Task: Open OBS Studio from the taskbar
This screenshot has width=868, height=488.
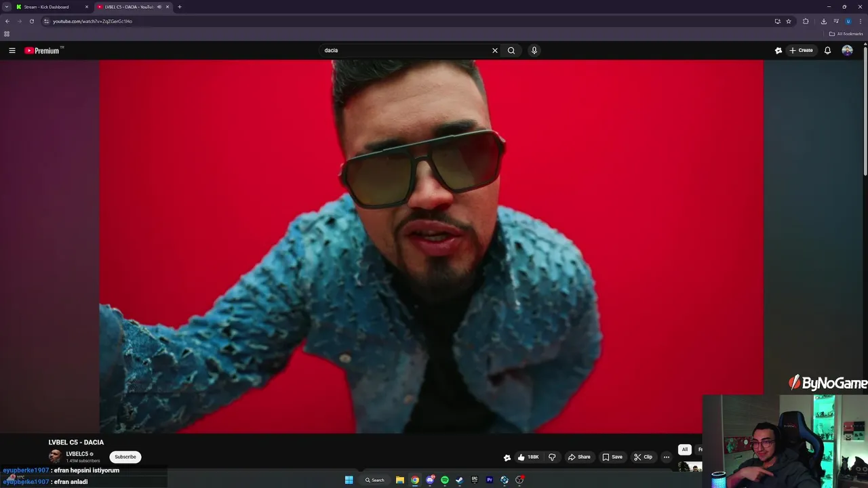Action: (519, 480)
